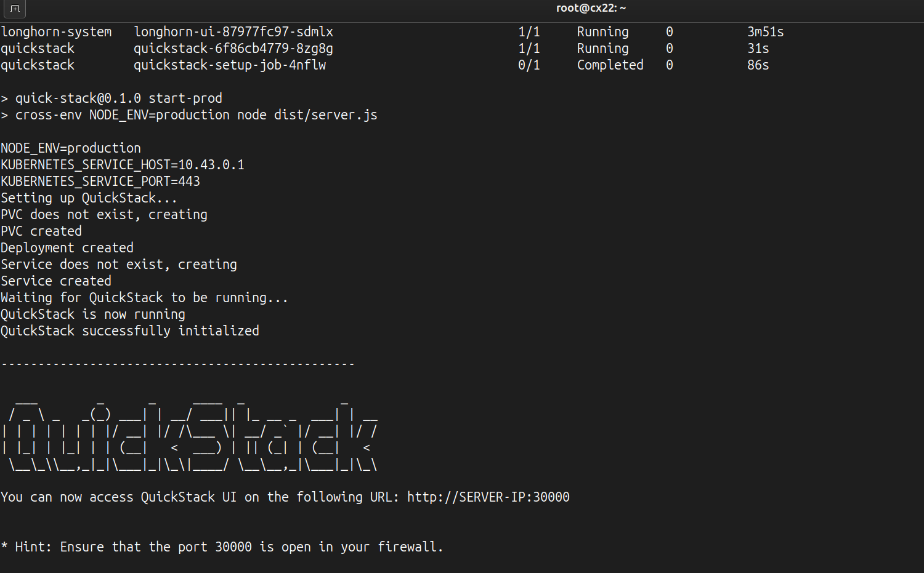This screenshot has height=573, width=924.
Task: Click the pod name longhorn-ui-87977fc97-sdmlx
Action: click(x=233, y=32)
